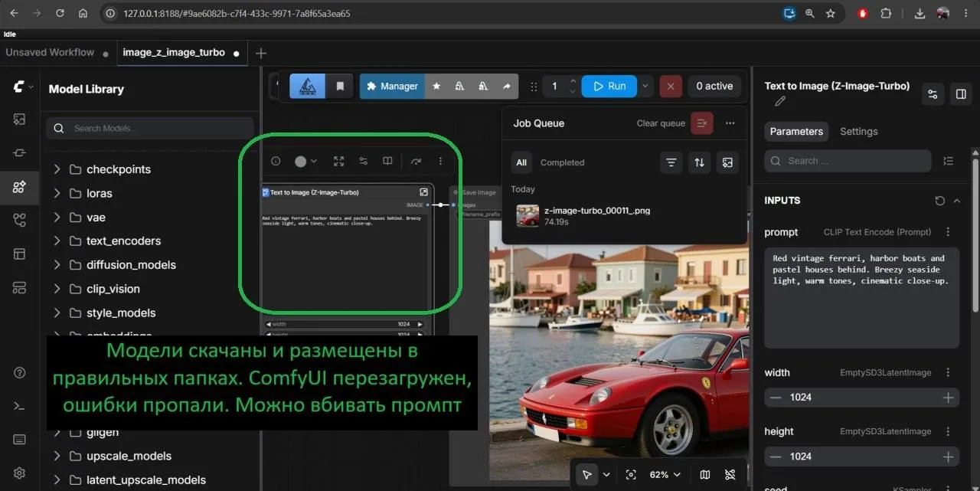
Task: Open the Workflows sidebar icon
Action: pos(19,220)
